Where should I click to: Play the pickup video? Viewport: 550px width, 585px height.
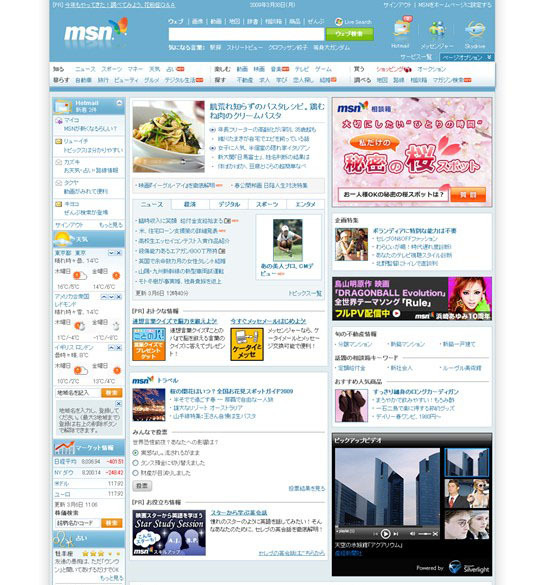385,534
